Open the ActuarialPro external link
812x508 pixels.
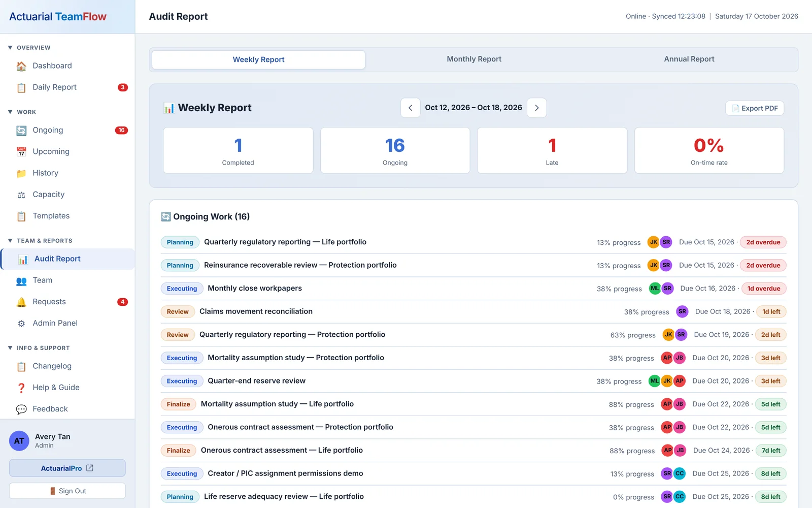(x=67, y=468)
